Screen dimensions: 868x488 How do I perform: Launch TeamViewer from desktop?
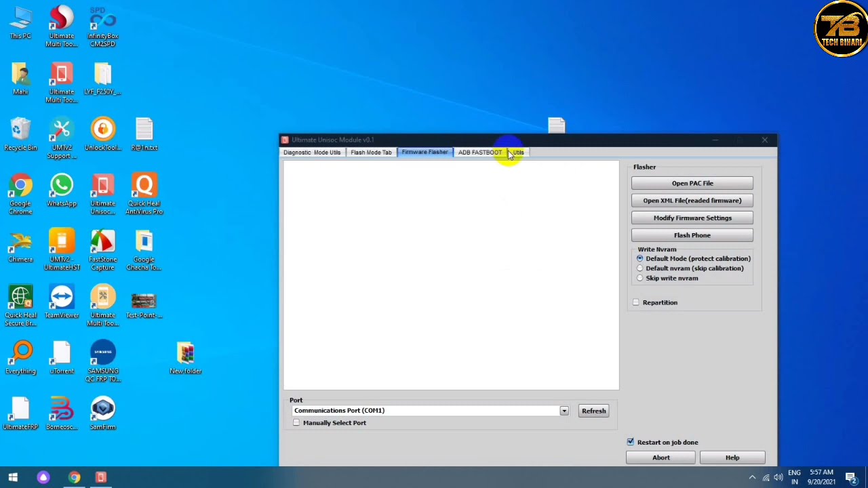tap(62, 303)
